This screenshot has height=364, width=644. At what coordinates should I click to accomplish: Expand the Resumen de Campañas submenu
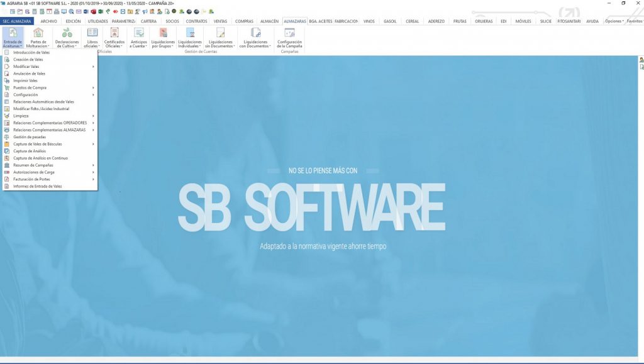(50, 165)
